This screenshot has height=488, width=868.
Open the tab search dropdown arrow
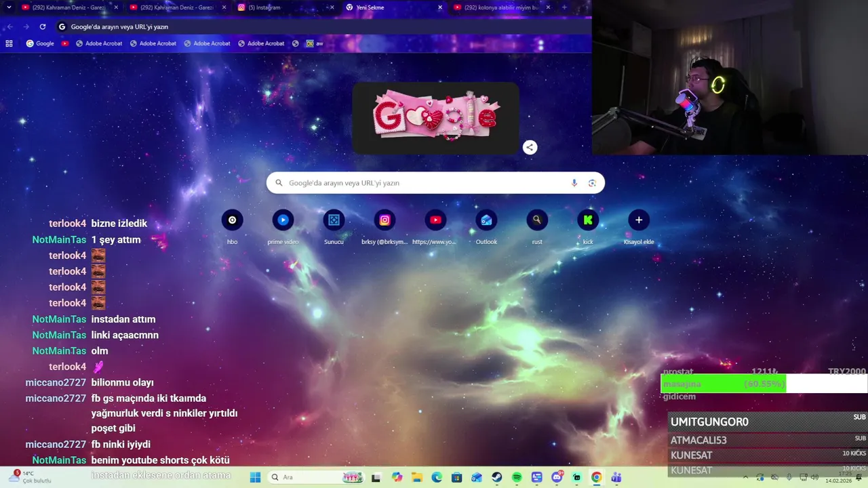9,7
